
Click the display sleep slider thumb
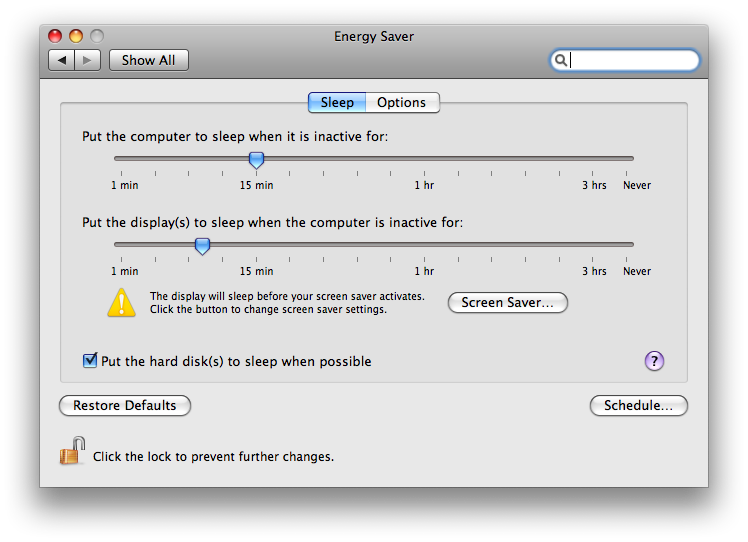(x=202, y=246)
